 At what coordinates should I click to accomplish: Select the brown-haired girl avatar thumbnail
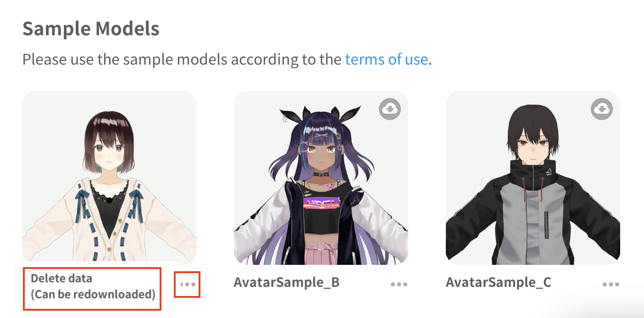point(109,177)
